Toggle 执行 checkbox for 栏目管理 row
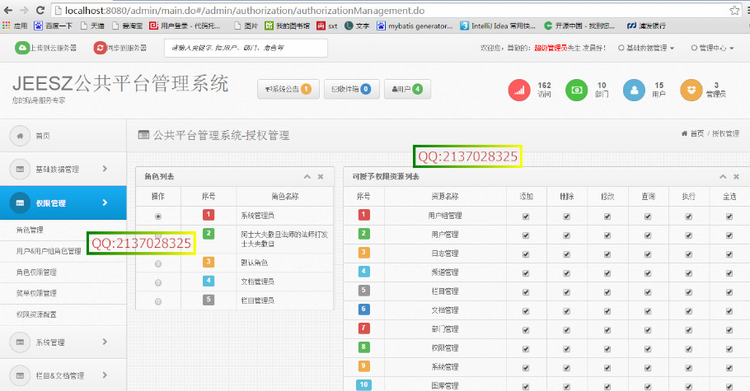This screenshot has width=750, height=391. (688, 292)
